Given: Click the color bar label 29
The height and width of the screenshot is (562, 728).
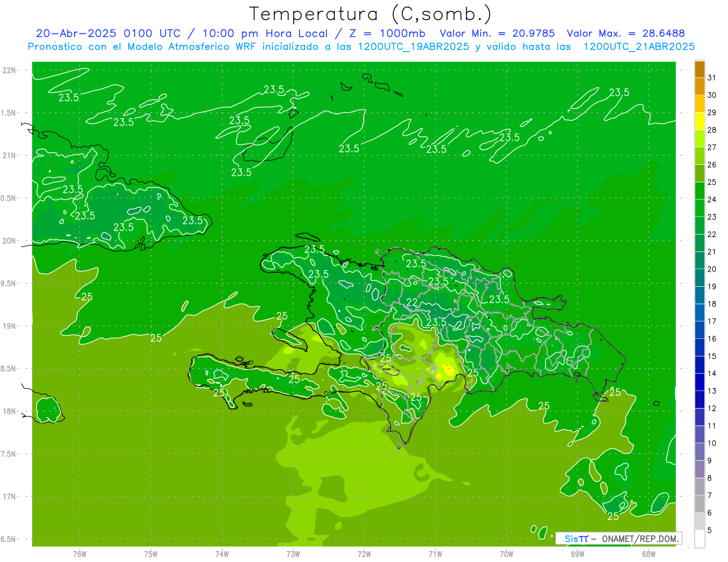Looking at the screenshot, I should 712,112.
